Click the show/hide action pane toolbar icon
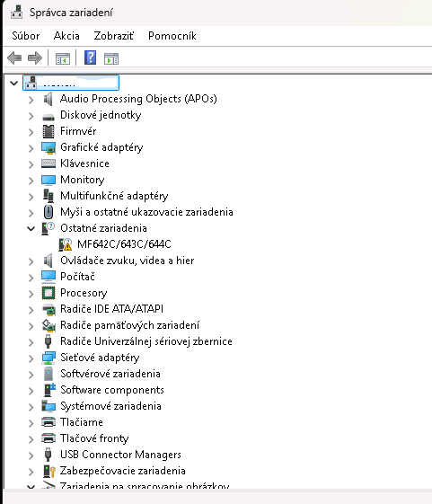This screenshot has height=504, width=432. (x=111, y=58)
